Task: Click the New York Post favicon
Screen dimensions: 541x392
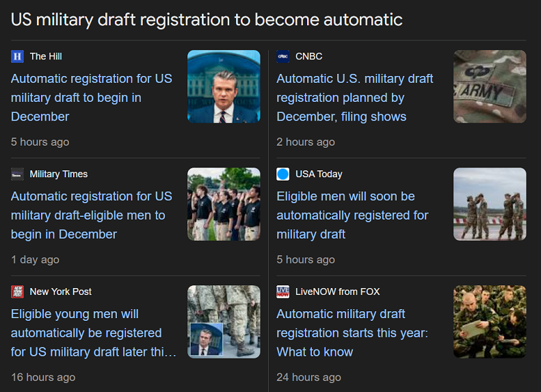Action: pyautogui.click(x=17, y=291)
